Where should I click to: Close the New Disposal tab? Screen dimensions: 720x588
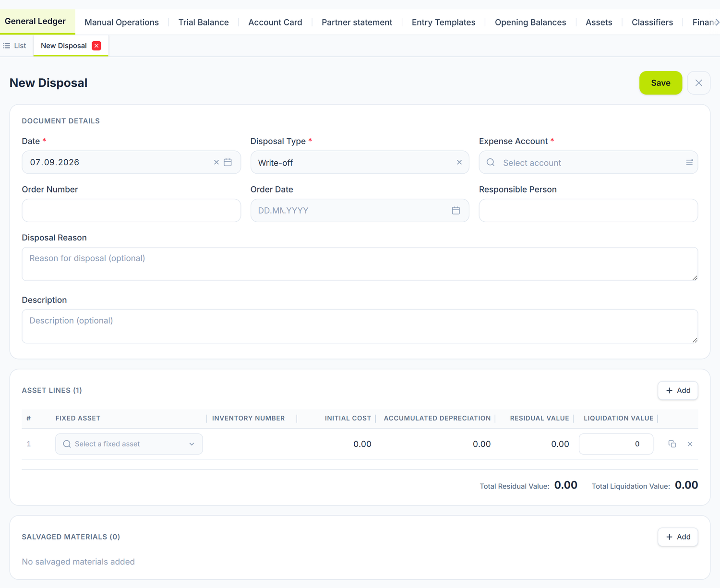point(96,46)
